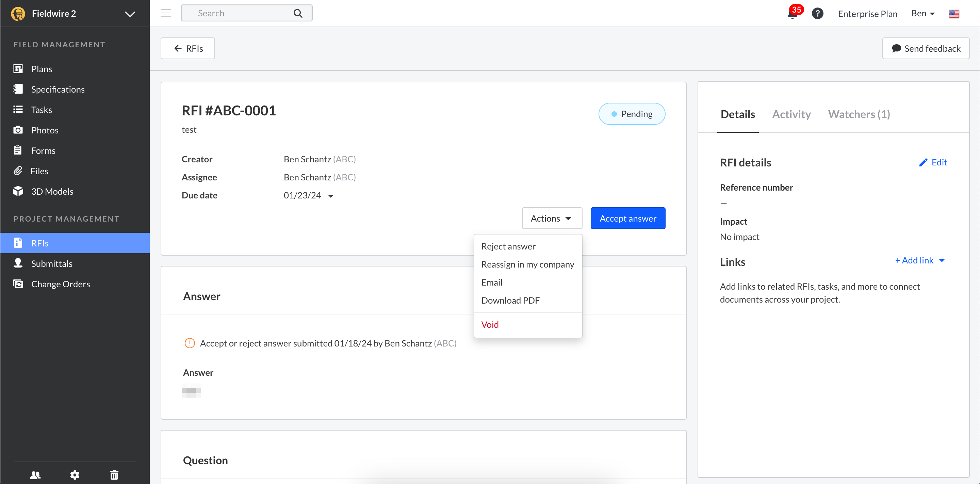Viewport: 980px width, 484px height.
Task: Open the Plans section icon
Action: click(18, 68)
